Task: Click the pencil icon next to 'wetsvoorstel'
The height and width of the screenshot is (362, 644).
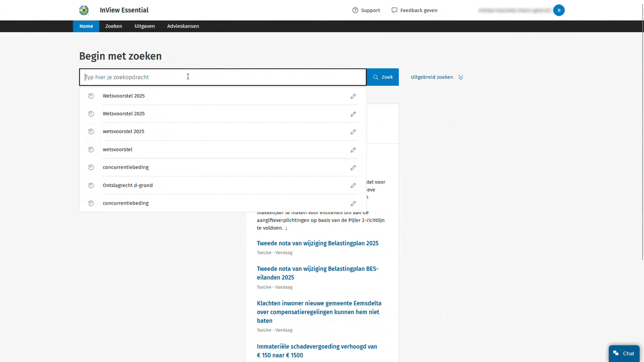Action: (353, 150)
